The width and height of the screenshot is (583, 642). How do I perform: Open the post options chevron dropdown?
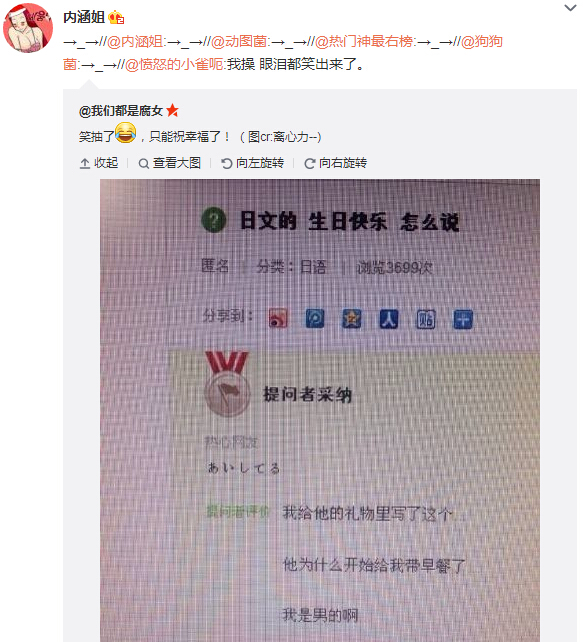point(570,8)
